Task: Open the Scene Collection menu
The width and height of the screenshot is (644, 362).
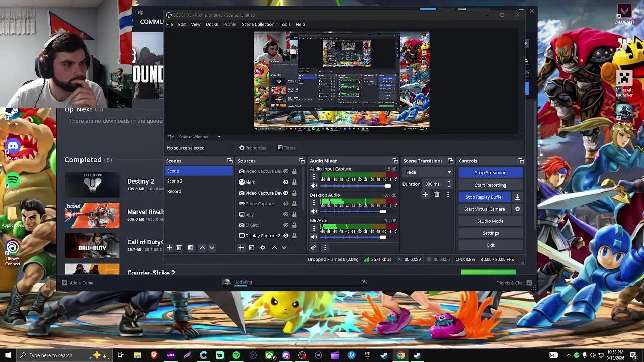Action: [258, 24]
